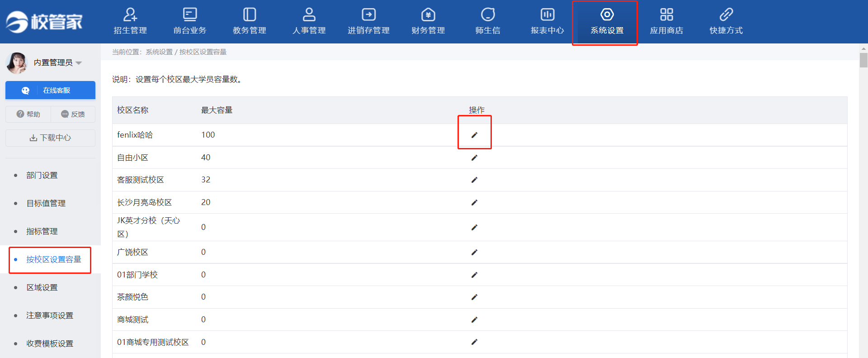The height and width of the screenshot is (358, 868).
Task: Open the 下载中心 button
Action: tap(50, 138)
